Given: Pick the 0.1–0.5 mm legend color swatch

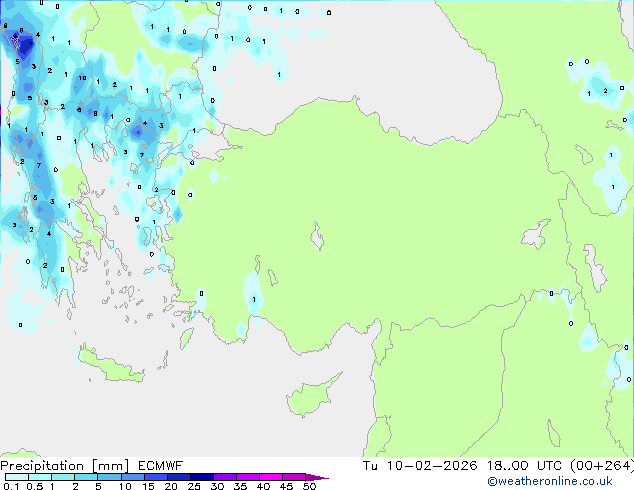Looking at the screenshot, I should click(x=17, y=477).
